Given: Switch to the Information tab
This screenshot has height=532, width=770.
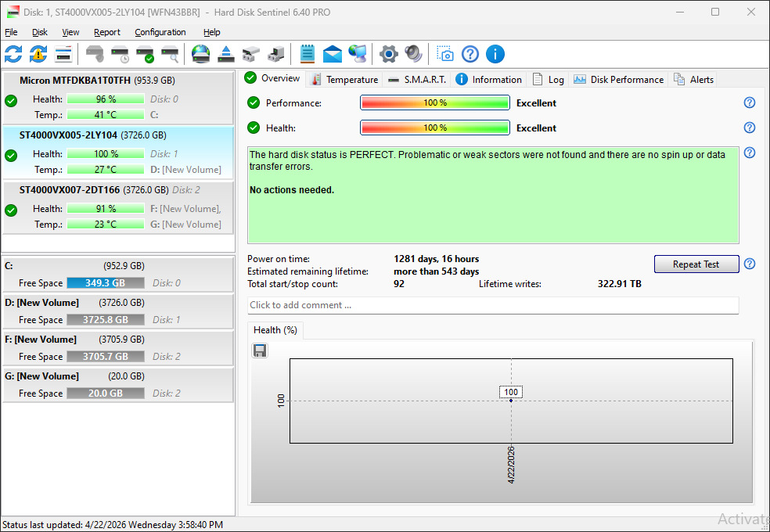Looking at the screenshot, I should coord(488,80).
